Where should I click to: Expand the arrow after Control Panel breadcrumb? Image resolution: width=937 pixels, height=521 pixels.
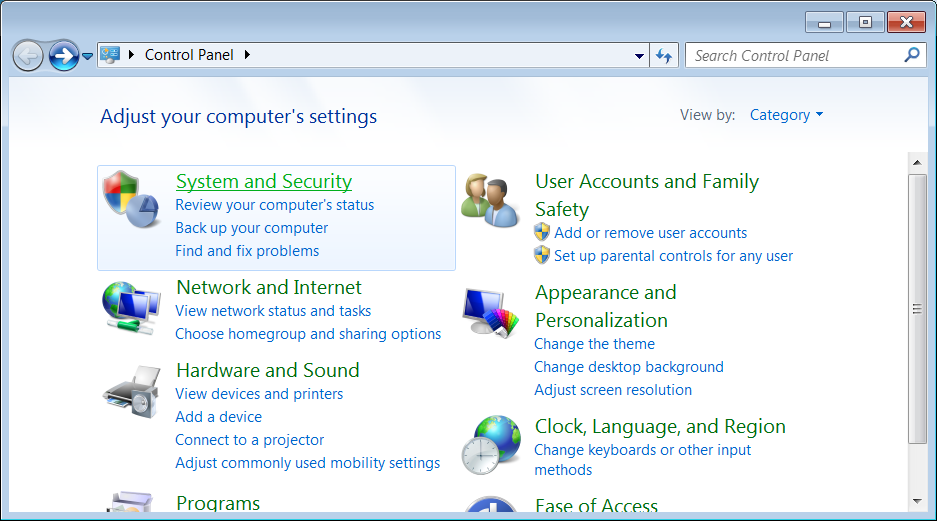tap(247, 55)
